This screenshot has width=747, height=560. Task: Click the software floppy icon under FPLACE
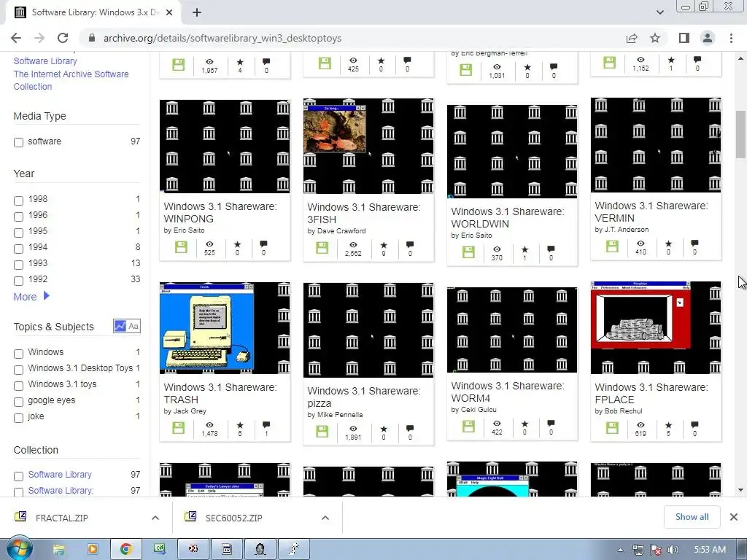[x=612, y=427]
